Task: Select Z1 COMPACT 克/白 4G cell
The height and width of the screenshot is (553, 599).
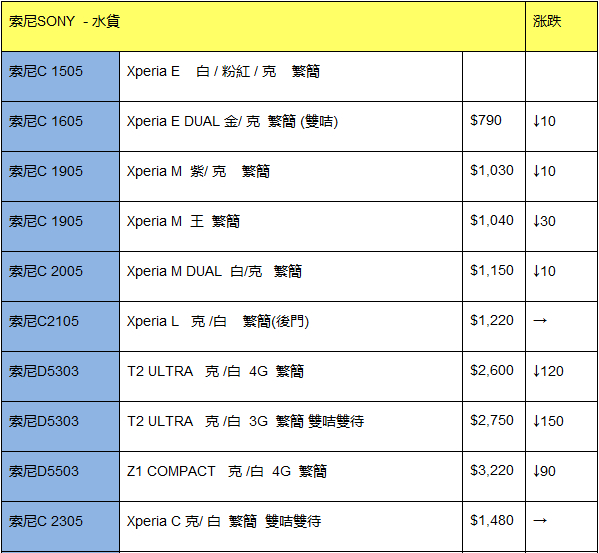Action: pos(291,477)
